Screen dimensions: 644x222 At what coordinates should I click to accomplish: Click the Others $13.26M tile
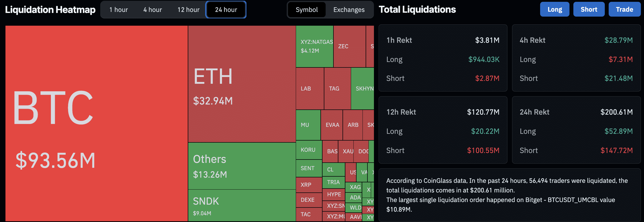242,166
